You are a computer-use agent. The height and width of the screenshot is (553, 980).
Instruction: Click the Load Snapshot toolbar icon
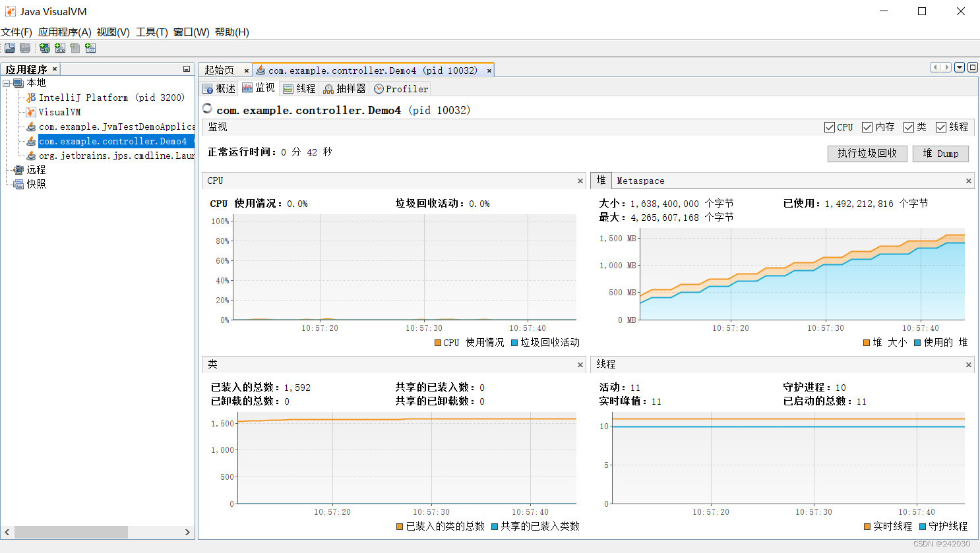coord(10,48)
